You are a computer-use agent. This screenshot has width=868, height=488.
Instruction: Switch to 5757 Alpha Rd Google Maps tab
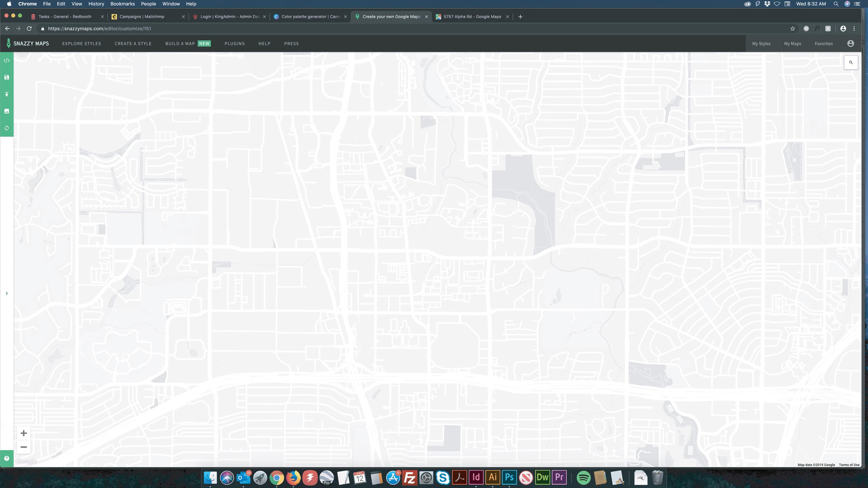pos(472,16)
